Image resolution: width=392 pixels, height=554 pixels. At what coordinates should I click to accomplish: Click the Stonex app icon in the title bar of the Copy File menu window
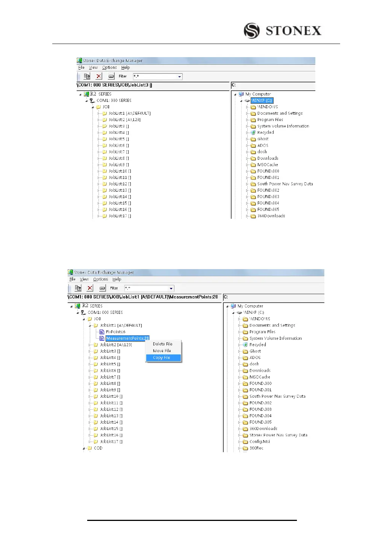coord(70,272)
